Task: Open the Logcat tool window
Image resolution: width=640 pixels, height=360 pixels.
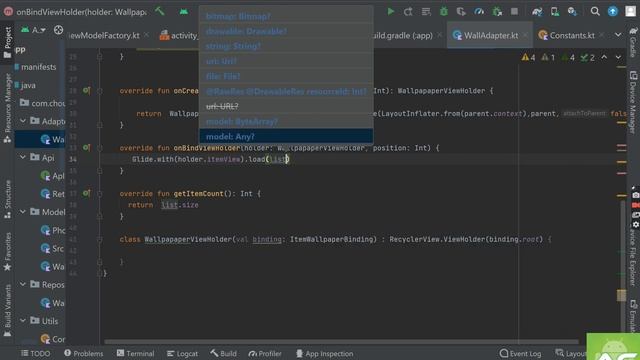Action: click(x=182, y=353)
